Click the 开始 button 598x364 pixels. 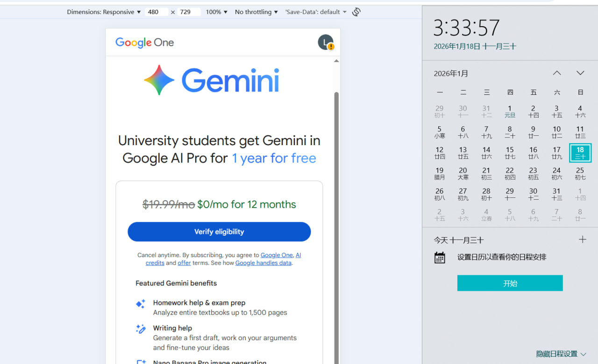[x=510, y=283]
